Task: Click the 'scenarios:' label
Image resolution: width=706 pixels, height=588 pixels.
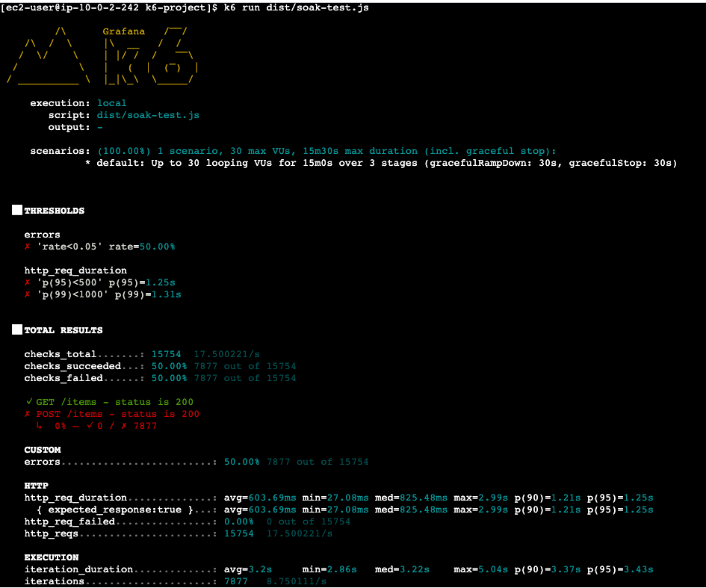Action: tap(60, 151)
